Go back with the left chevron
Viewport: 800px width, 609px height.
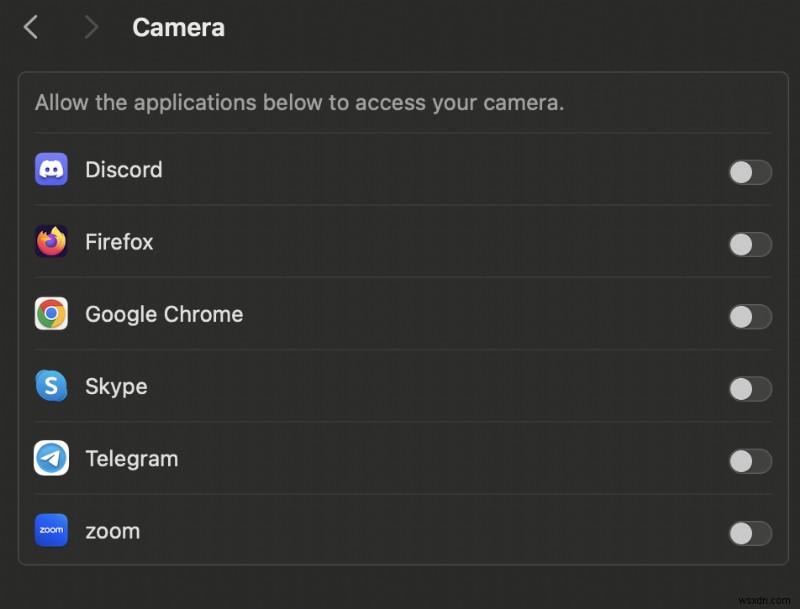[x=31, y=27]
